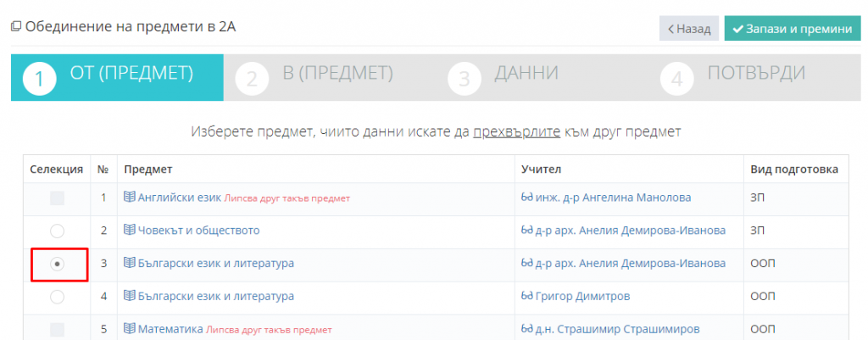Open teacher Анелия Демирова-Иванова in row 3
This screenshot has height=340, width=868.
(631, 264)
